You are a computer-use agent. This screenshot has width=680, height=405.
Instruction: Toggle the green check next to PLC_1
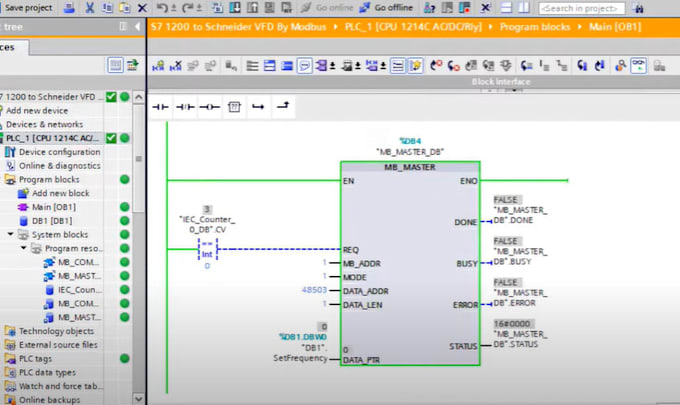(x=111, y=138)
